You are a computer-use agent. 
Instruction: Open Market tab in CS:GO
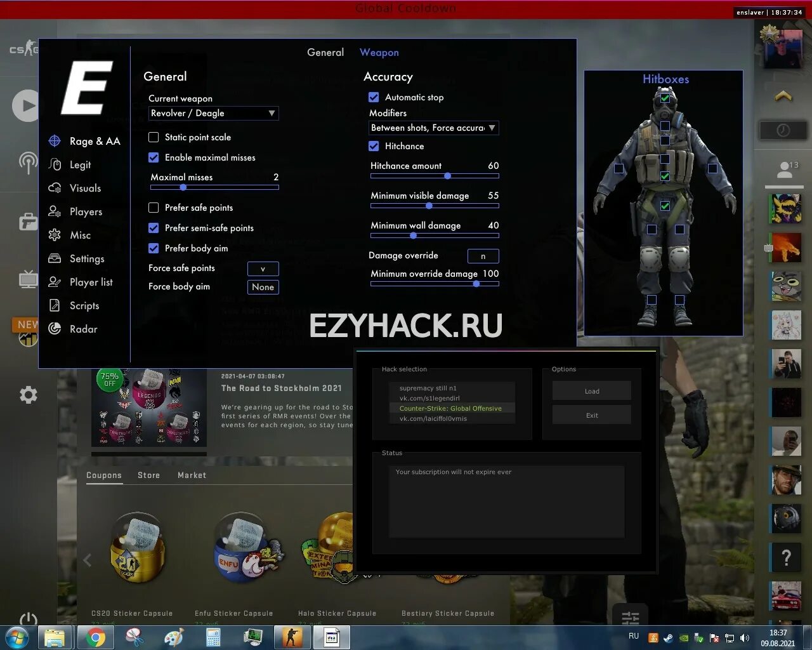tap(192, 475)
